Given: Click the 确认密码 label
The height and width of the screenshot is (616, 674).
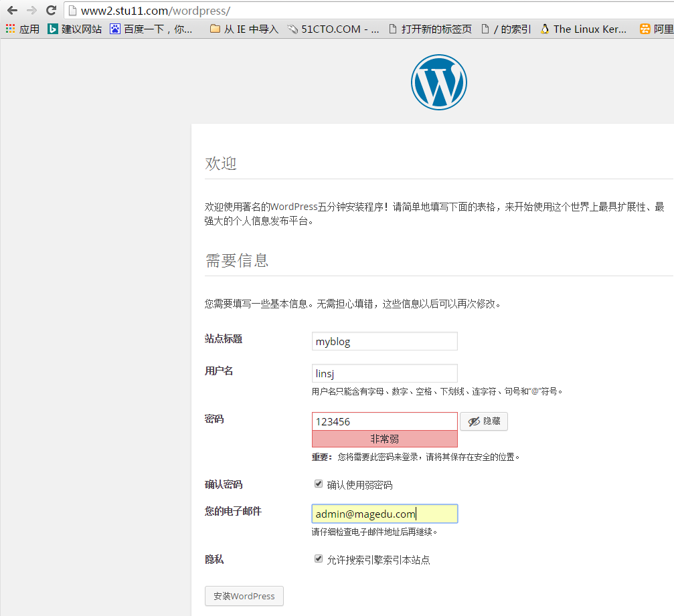Looking at the screenshot, I should 224,484.
